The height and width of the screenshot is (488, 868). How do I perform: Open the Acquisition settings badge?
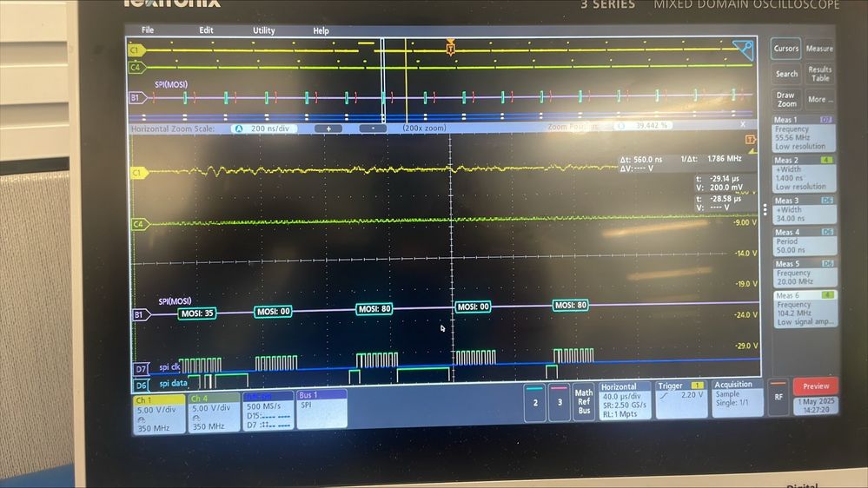pyautogui.click(x=738, y=397)
